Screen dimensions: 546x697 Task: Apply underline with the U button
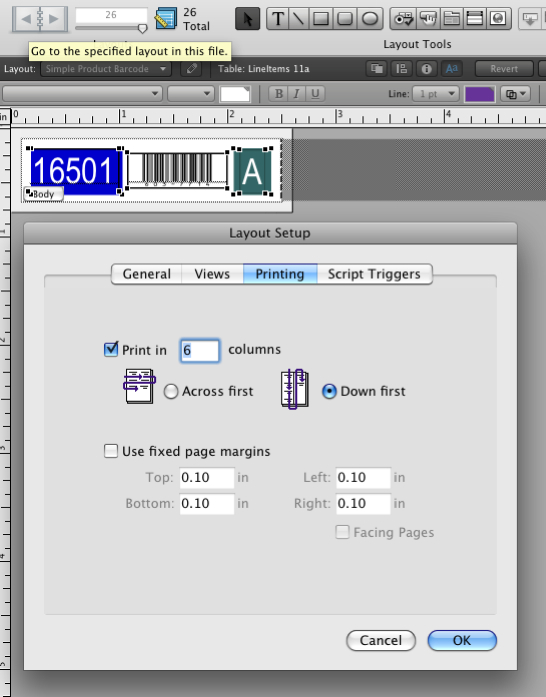tap(315, 94)
